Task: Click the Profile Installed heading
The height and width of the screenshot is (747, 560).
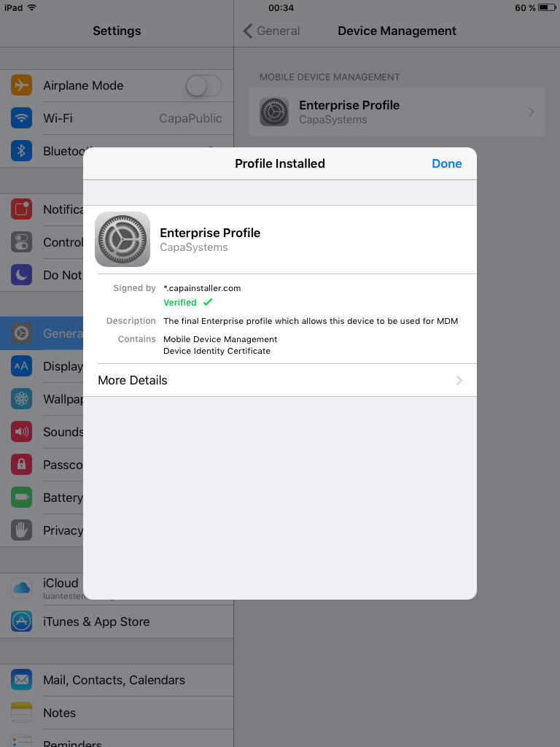Action: (280, 163)
